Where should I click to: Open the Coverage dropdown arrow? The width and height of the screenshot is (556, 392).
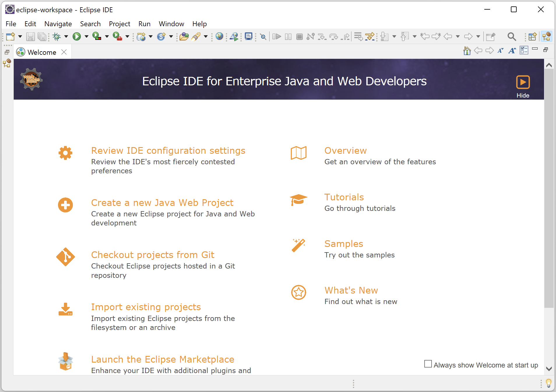[107, 37]
